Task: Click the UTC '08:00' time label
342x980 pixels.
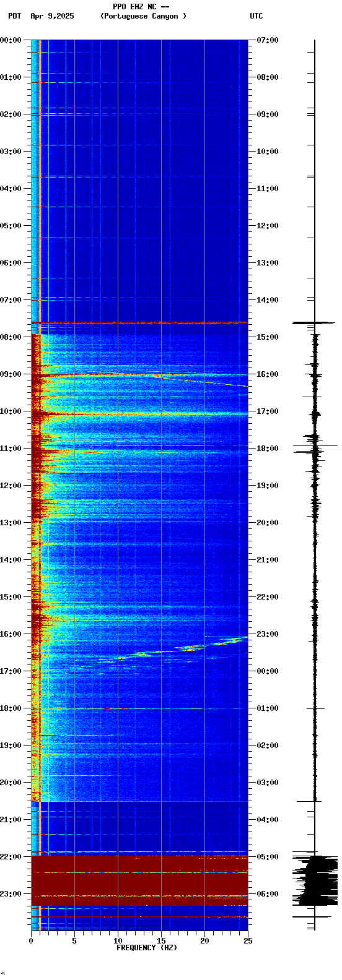Action: pos(267,77)
